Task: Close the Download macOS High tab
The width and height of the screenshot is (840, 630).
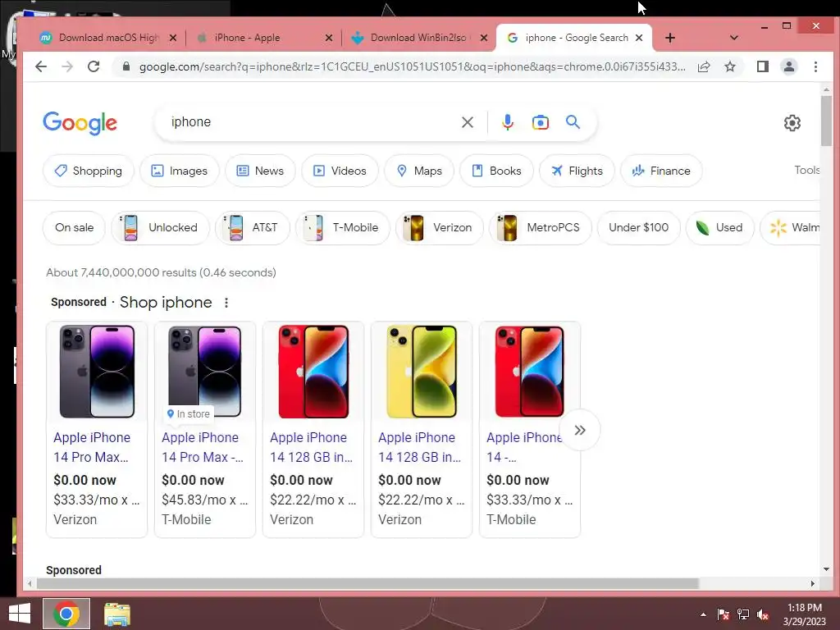Action: (x=172, y=38)
